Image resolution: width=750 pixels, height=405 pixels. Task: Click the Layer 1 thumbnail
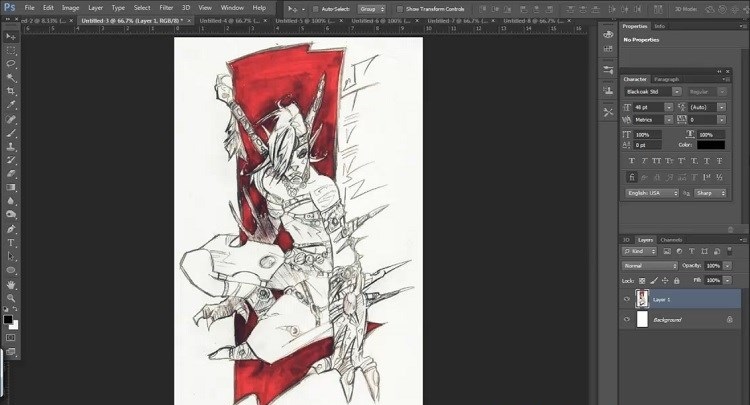(642, 299)
